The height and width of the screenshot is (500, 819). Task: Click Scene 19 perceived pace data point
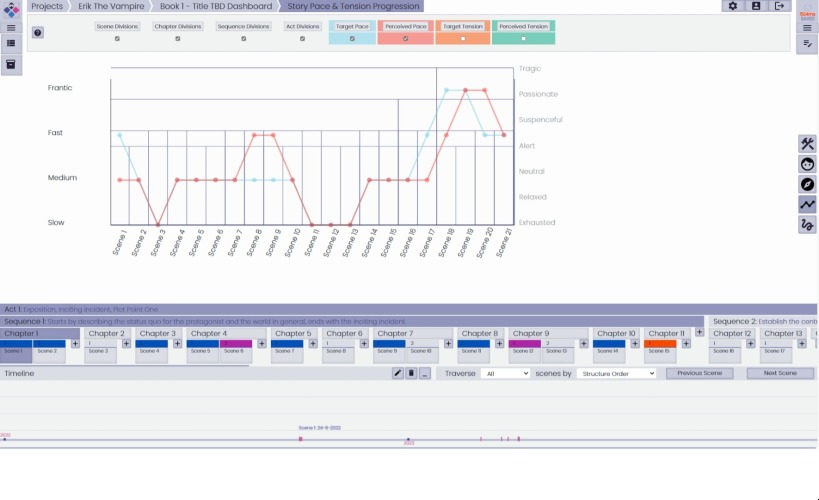(x=465, y=90)
